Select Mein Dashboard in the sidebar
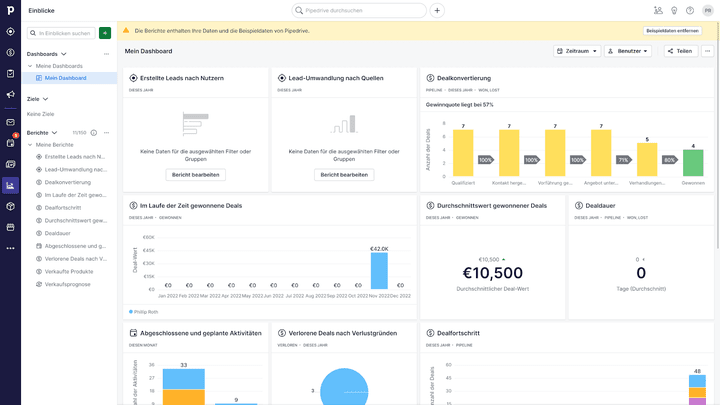The image size is (720, 405). 65,78
